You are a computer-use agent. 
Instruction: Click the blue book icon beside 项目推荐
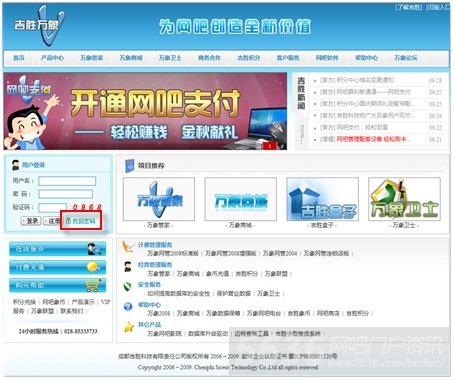129,166
